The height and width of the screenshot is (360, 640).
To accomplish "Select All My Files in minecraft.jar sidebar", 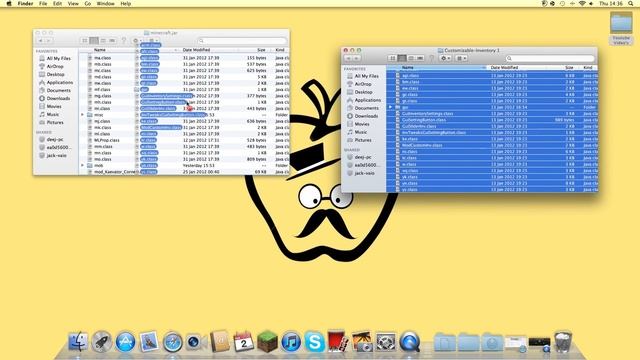I will coord(58,58).
